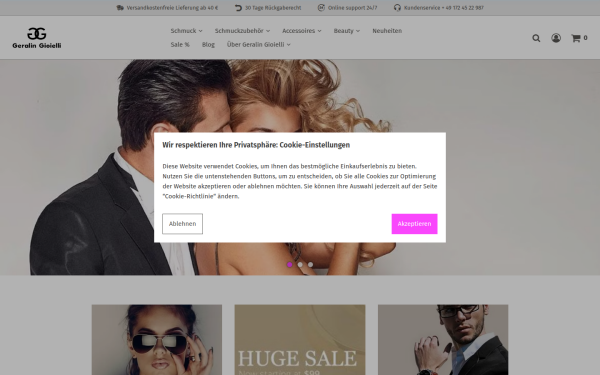Click the Cookie-Einstellungen dialog heading
600x375 pixels.
point(256,145)
